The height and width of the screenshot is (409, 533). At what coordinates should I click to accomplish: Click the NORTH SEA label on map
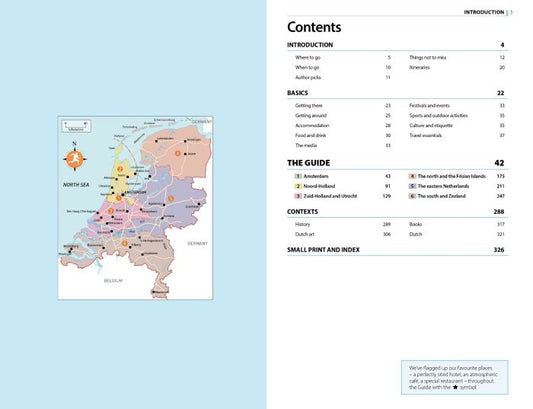click(x=76, y=185)
